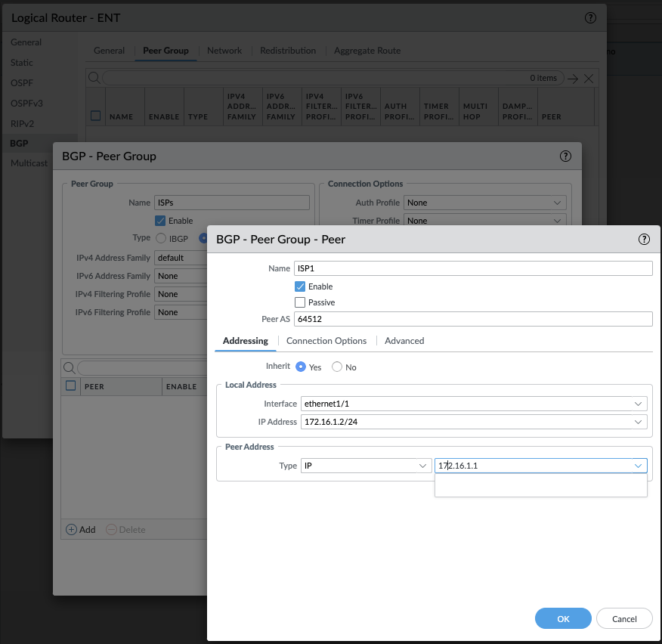This screenshot has height=644, width=662.
Task: Click OK to save the peer
Action: (563, 618)
